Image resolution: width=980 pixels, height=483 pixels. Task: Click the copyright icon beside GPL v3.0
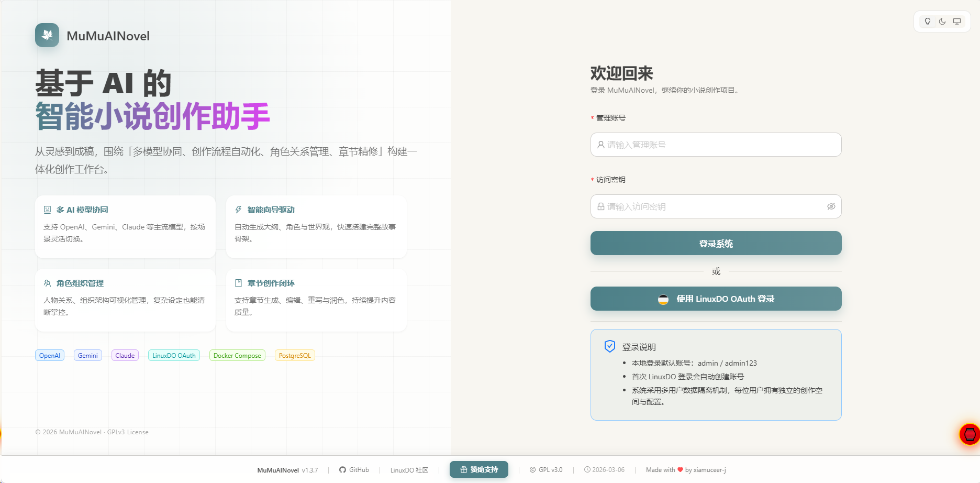tap(532, 470)
